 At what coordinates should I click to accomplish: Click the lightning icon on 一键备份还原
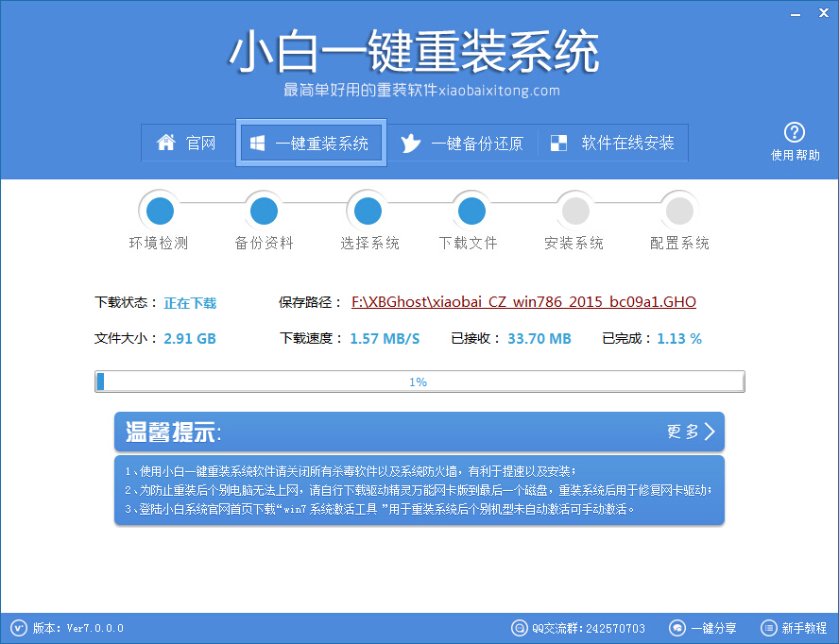(411, 144)
